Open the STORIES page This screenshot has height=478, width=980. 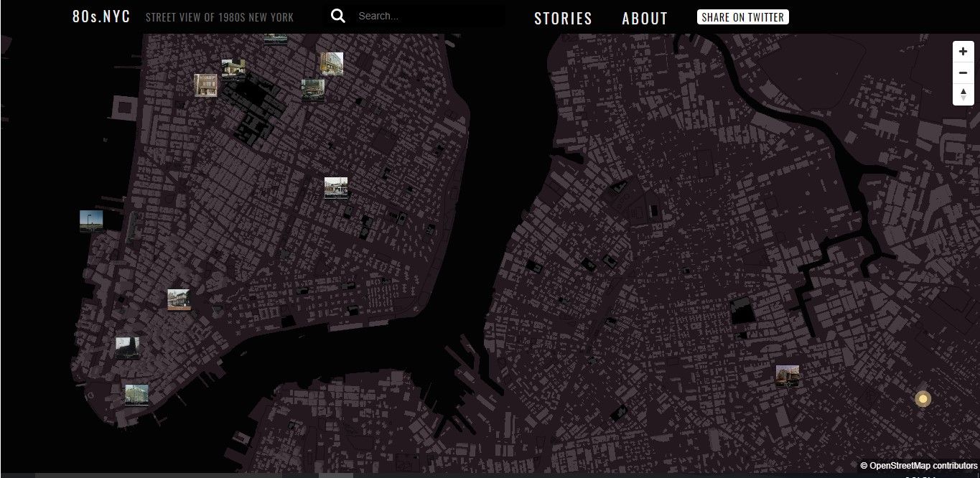point(563,19)
